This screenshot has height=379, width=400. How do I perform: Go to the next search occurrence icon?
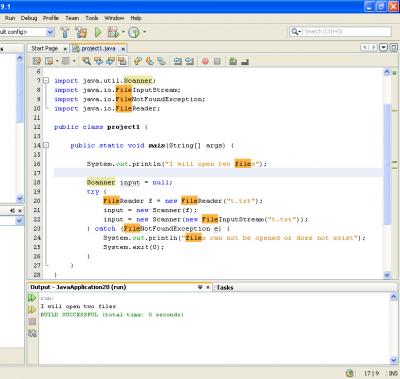coord(110,61)
